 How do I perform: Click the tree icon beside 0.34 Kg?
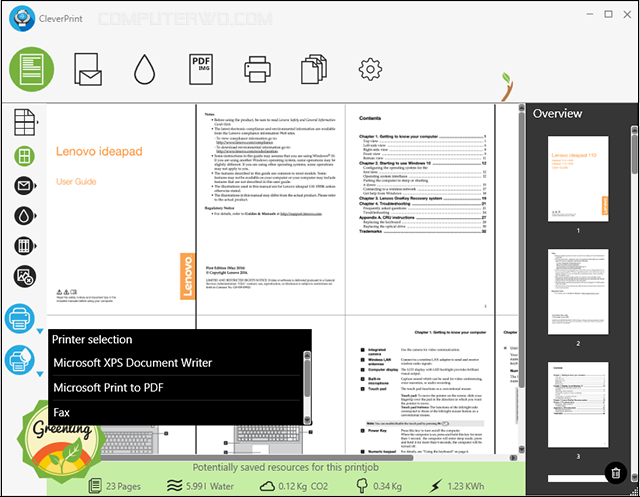362,486
